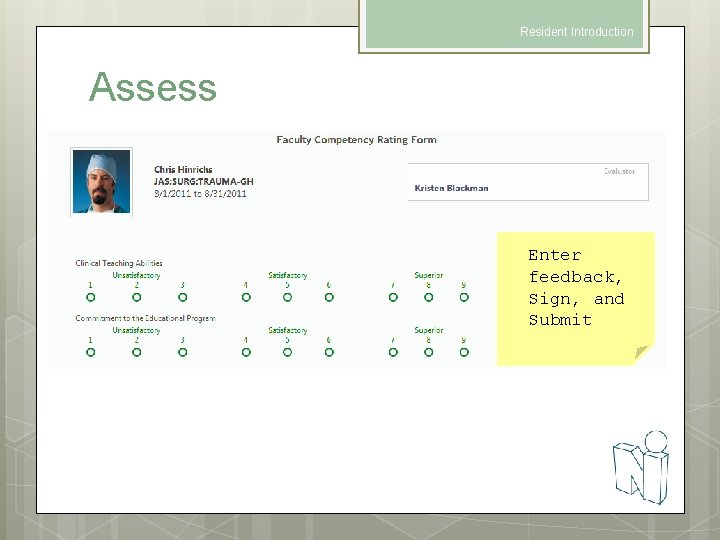The width and height of the screenshot is (720, 540).
Task: Click Superior label under Commitment to Educational Program
Action: [x=429, y=330]
